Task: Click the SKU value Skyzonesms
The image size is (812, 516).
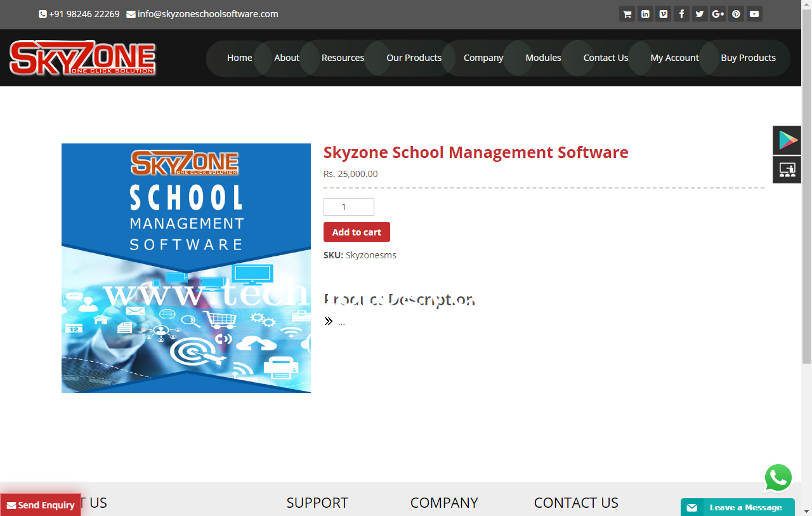Action: (370, 255)
